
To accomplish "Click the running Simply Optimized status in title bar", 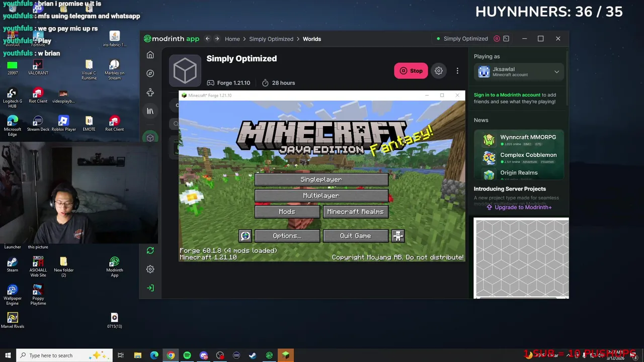I will point(462,39).
